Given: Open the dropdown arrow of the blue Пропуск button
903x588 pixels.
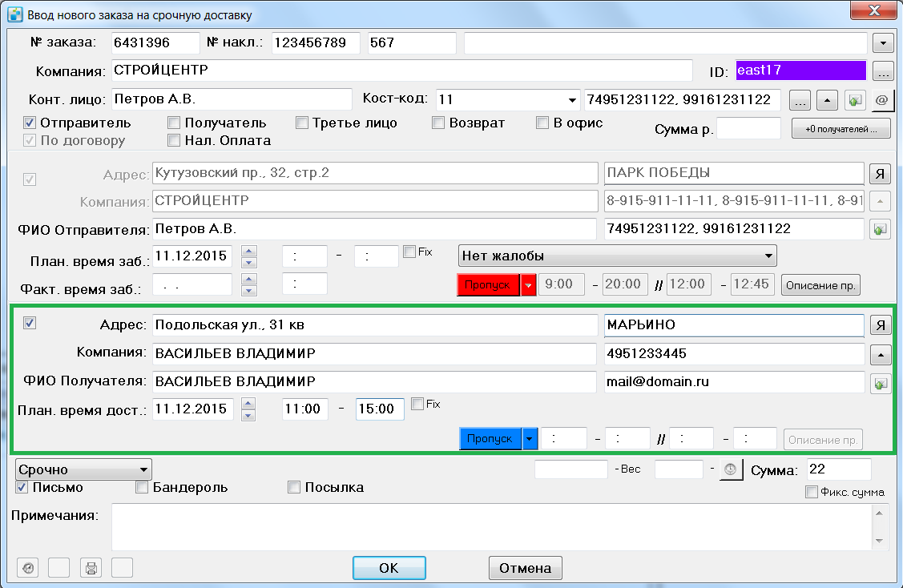Looking at the screenshot, I should (530, 439).
